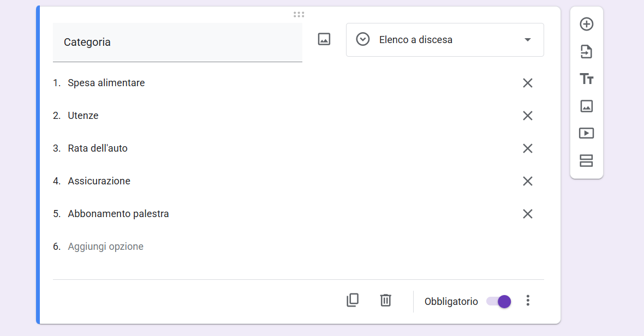The height and width of the screenshot is (336, 644).
Task: Click Aggiungi opzione to add option six
Action: click(105, 246)
